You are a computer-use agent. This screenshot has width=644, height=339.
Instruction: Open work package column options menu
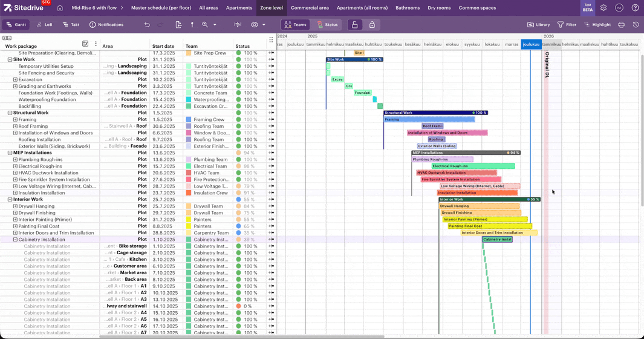coord(96,44)
